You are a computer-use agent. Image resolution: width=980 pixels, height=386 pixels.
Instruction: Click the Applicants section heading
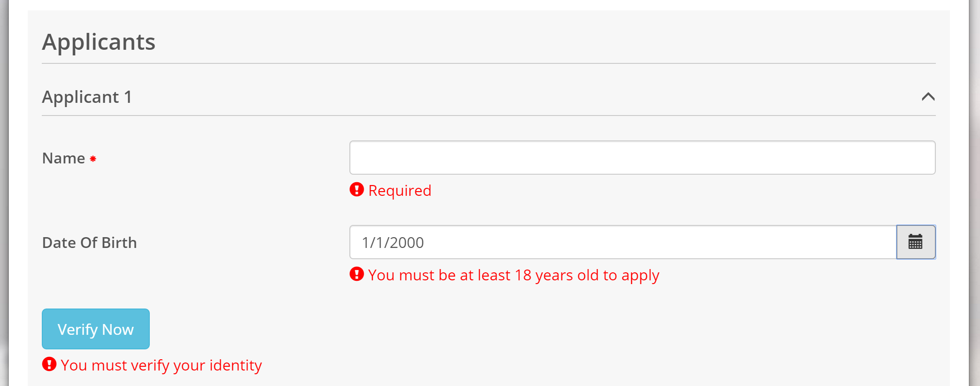coord(99,42)
